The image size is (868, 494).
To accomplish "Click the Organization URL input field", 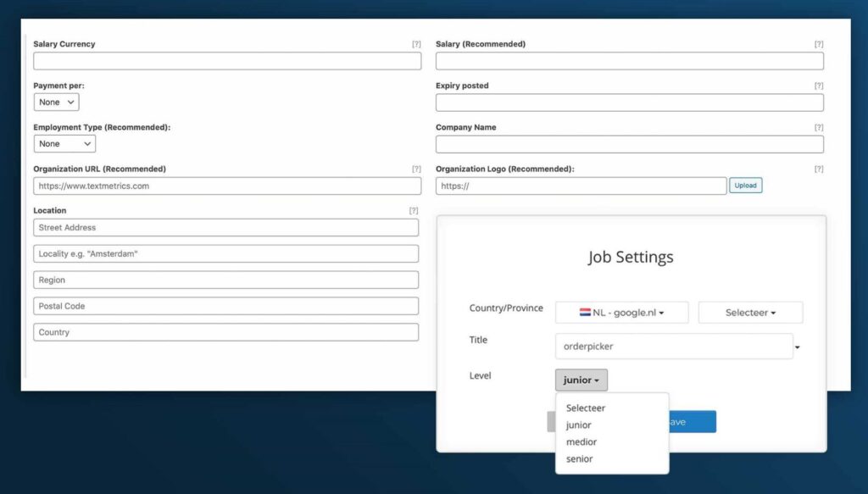I will (227, 186).
